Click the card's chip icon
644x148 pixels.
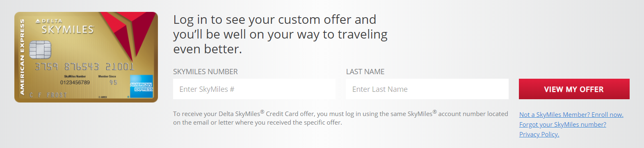(x=40, y=50)
